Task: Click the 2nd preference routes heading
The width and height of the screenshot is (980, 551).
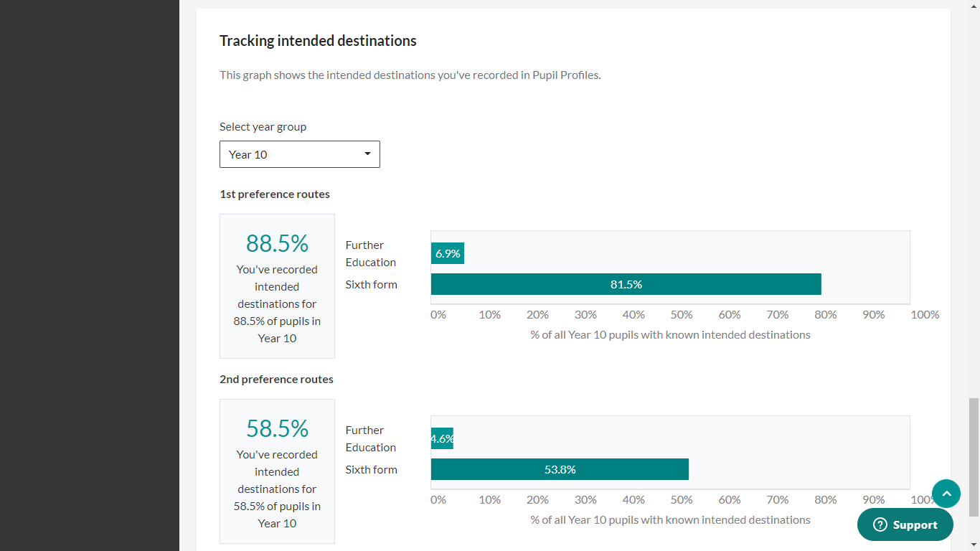Action: [x=276, y=380]
